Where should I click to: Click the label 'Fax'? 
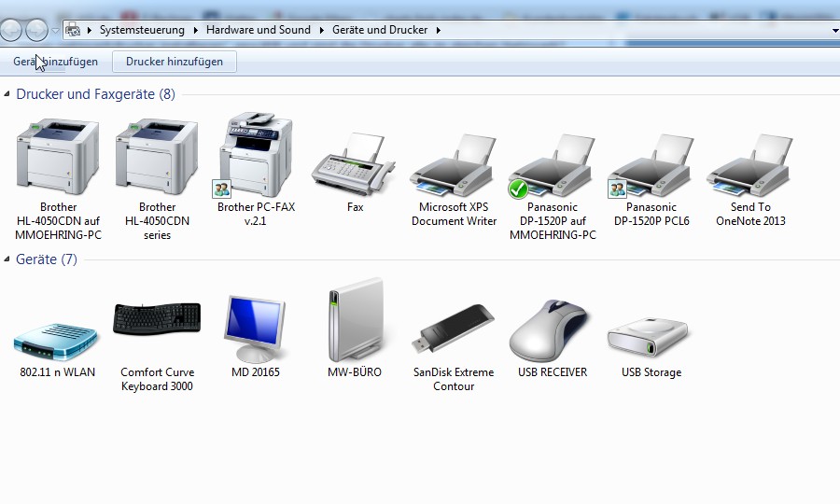tap(356, 207)
